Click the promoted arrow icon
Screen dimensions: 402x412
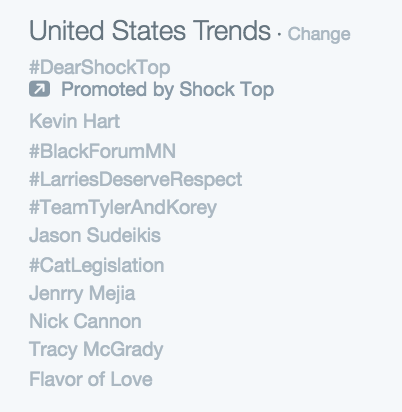tap(39, 89)
